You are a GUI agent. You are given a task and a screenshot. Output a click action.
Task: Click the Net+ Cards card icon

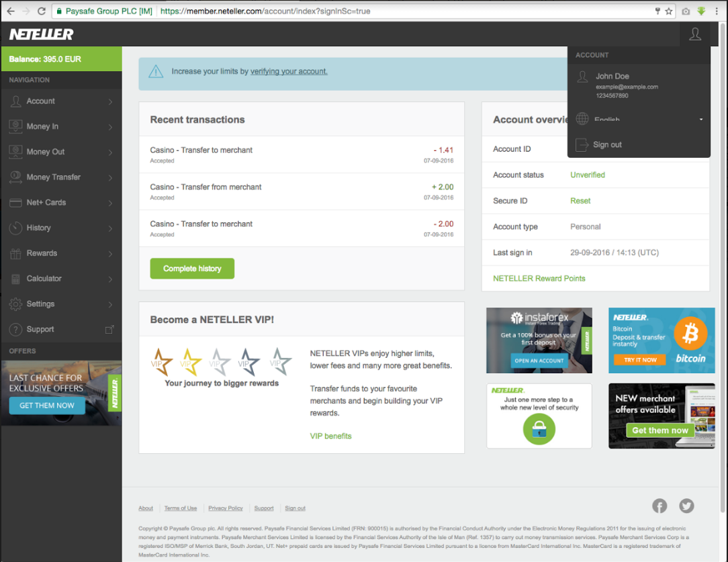[16, 203]
